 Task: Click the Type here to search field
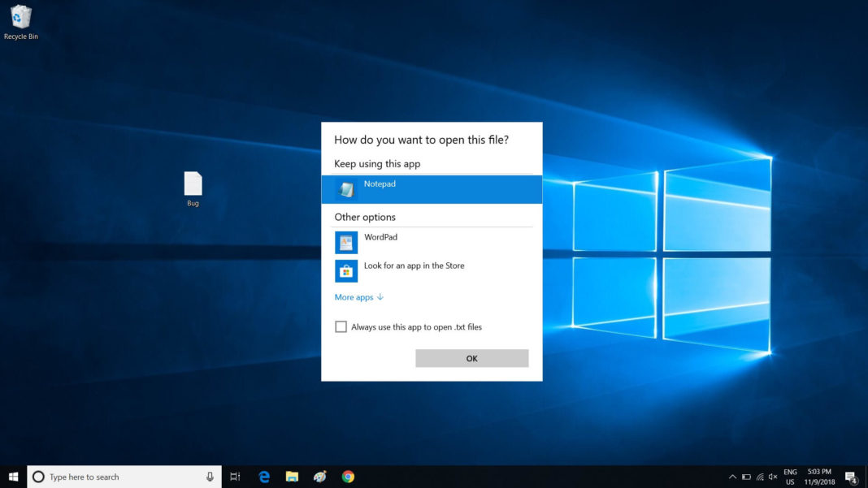point(124,477)
